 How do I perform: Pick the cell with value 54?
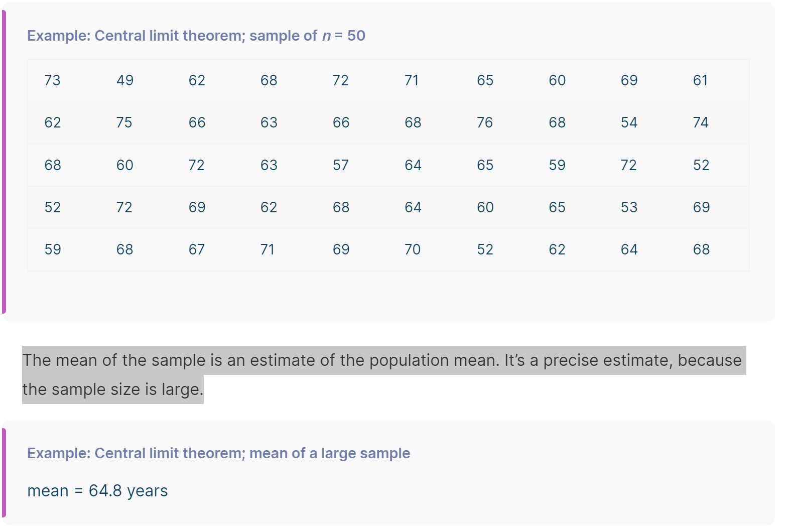629,122
